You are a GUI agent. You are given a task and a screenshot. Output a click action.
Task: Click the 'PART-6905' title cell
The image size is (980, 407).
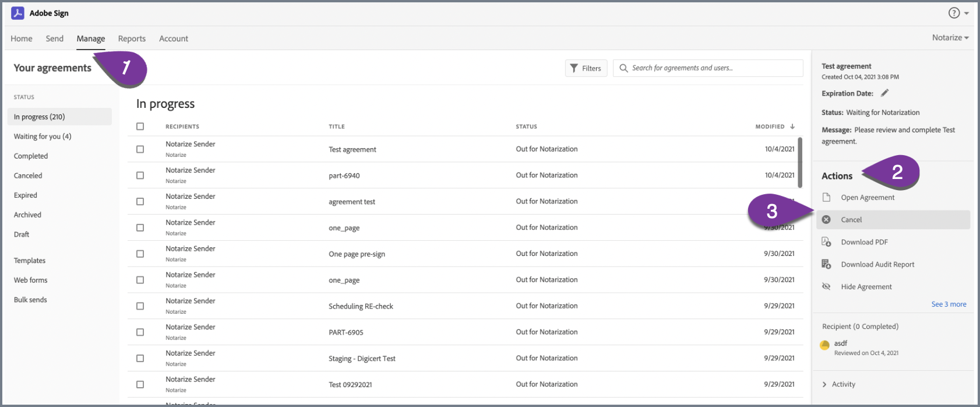(x=346, y=332)
